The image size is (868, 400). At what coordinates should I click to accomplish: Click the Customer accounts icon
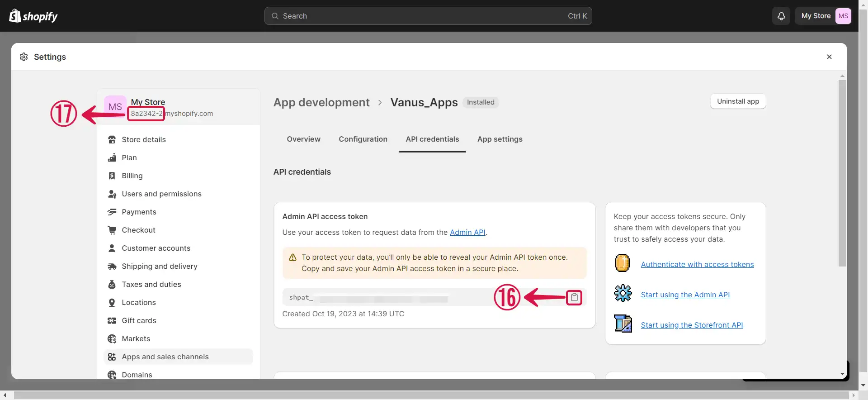[112, 248]
